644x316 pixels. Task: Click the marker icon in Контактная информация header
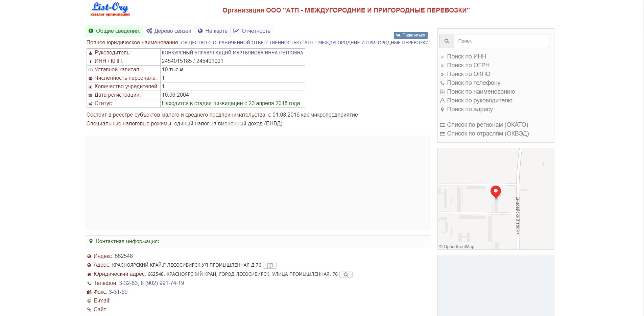point(91,241)
